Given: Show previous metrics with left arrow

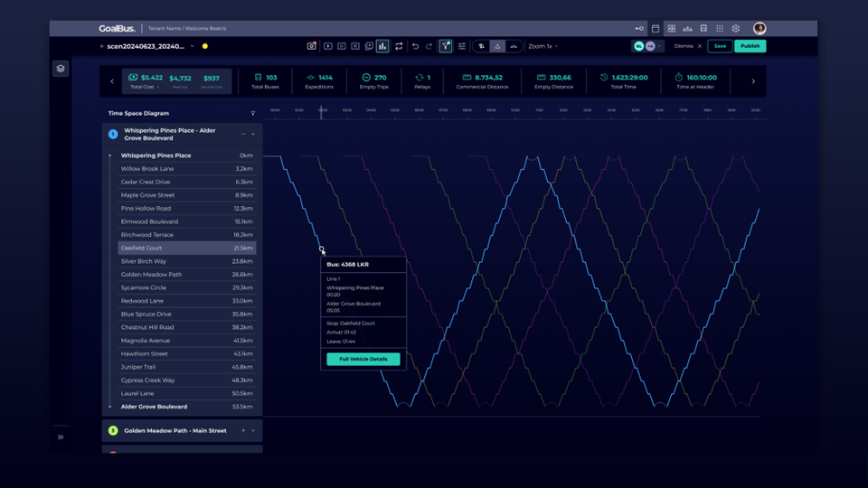Looking at the screenshot, I should point(112,81).
